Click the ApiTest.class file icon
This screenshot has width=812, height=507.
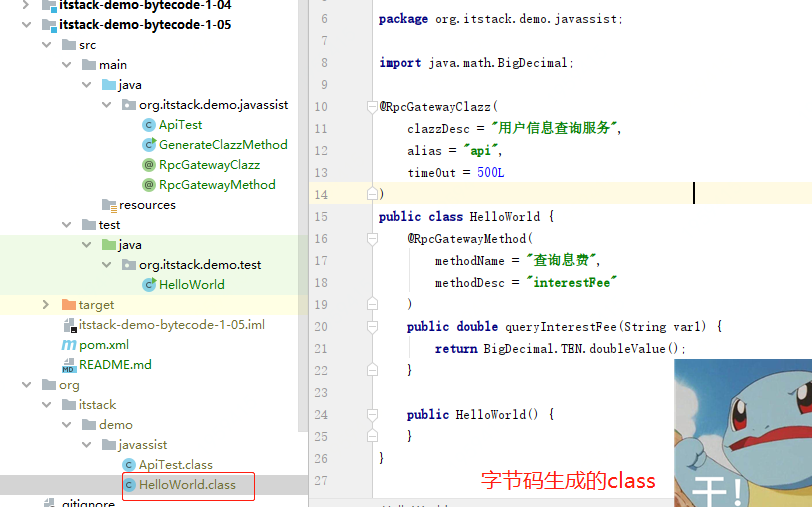pos(129,465)
